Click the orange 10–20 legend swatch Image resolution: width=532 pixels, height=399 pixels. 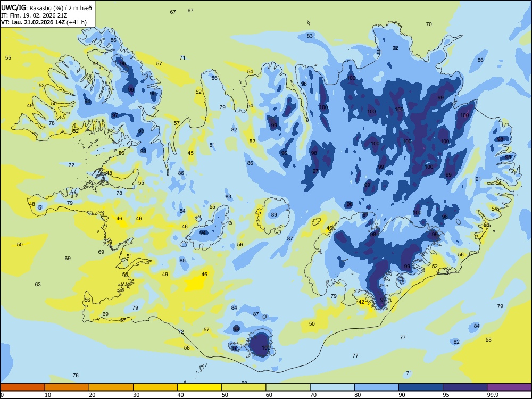[x=67, y=387]
